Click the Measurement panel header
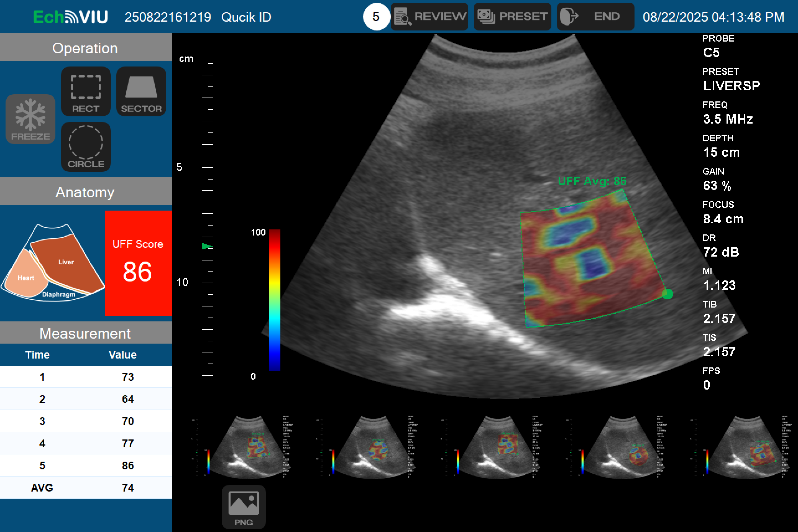 (86, 333)
